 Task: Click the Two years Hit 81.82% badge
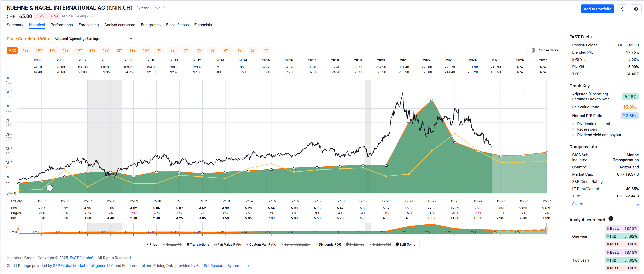pos(622,260)
